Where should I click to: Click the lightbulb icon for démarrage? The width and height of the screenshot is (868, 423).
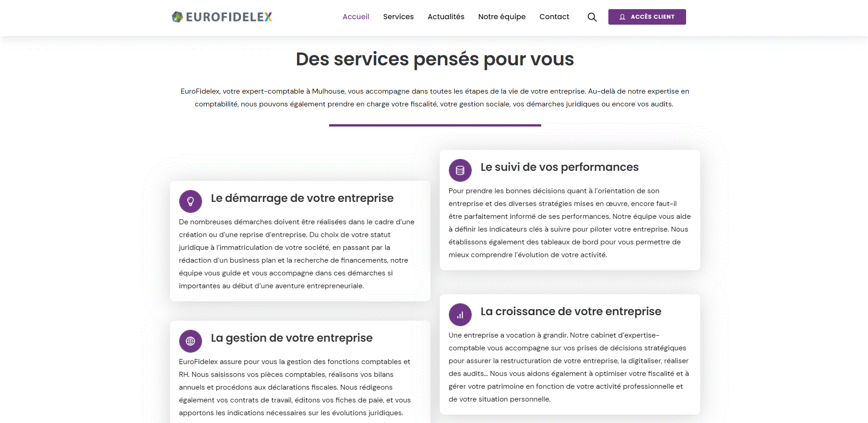pos(191,201)
